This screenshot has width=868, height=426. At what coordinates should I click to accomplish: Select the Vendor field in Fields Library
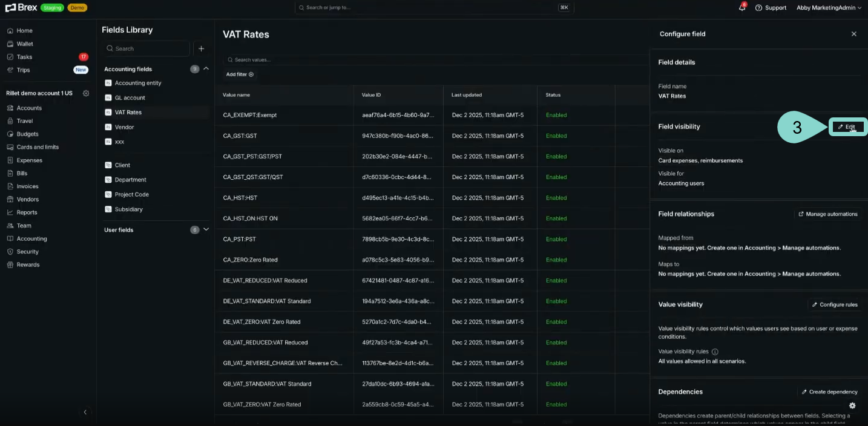pos(124,127)
